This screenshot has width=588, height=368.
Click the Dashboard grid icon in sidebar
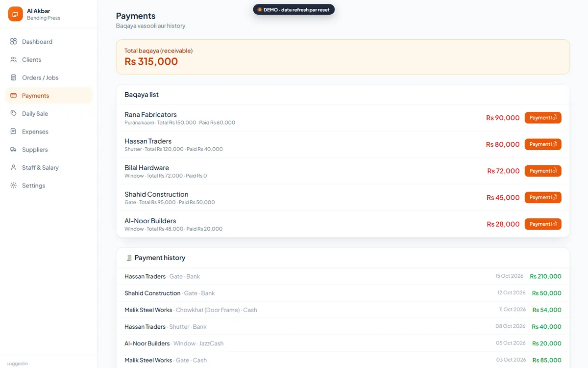pos(13,42)
